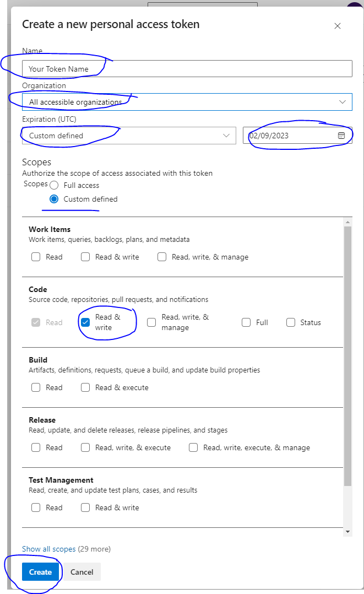364x594 pixels.
Task: Close the token creation dialog
Action: (x=338, y=25)
